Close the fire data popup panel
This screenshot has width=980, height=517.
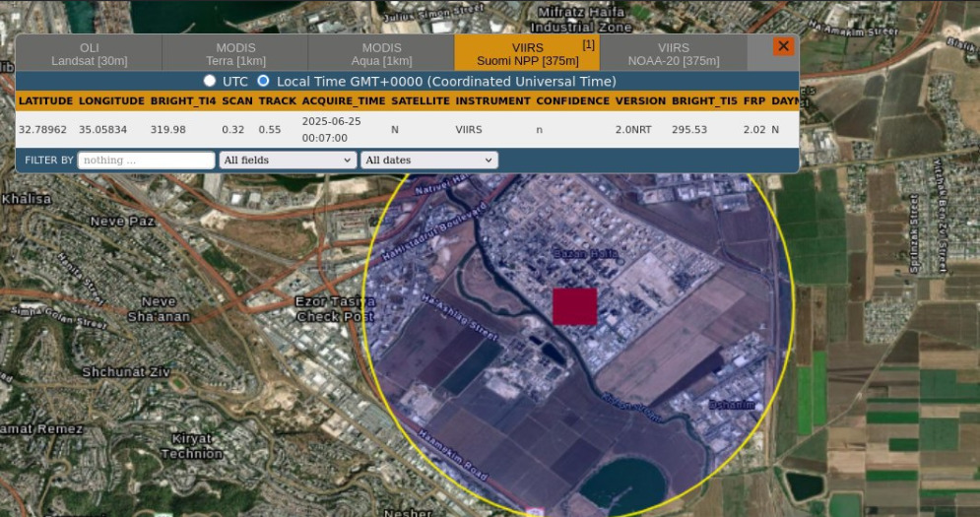(783, 46)
